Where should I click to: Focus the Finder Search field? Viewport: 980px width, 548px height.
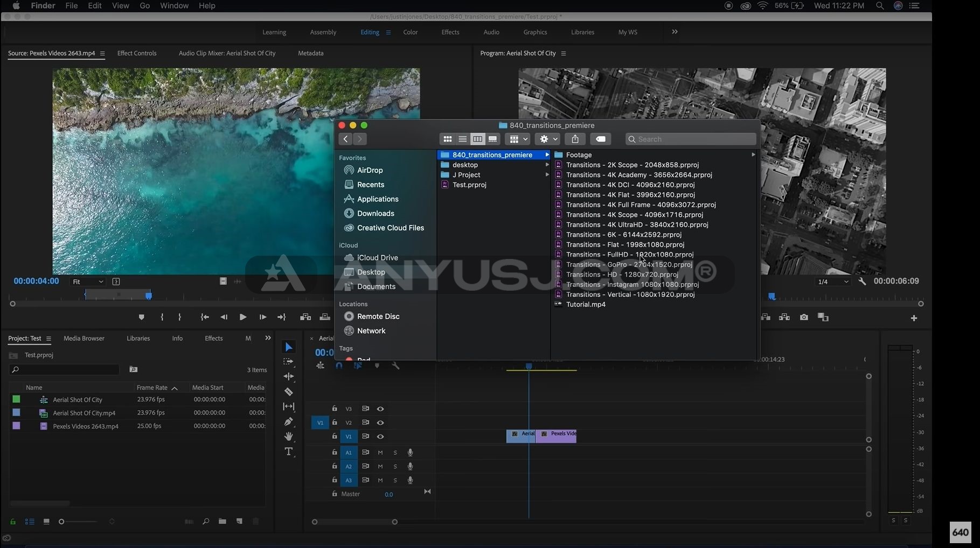pyautogui.click(x=691, y=139)
